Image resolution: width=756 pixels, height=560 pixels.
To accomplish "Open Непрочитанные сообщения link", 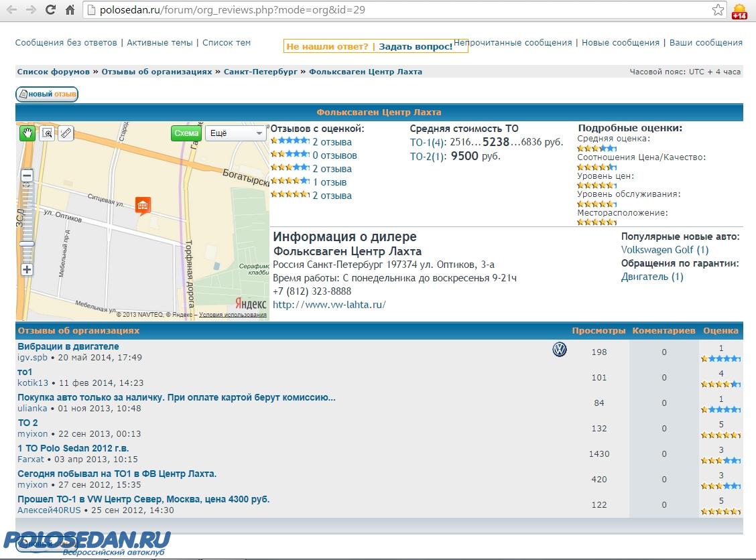I will click(x=513, y=42).
